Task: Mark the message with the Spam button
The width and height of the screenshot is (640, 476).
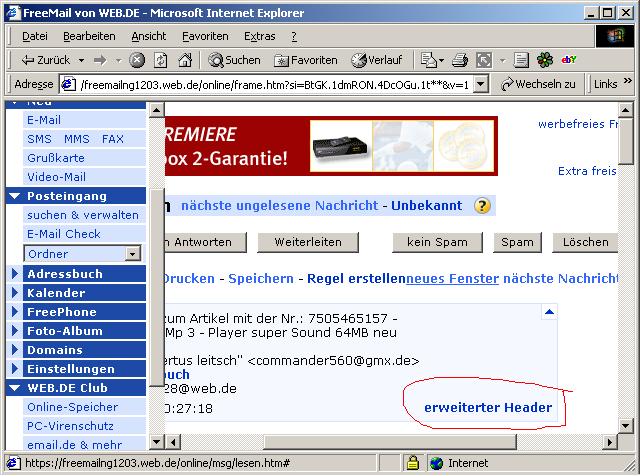Action: click(517, 242)
